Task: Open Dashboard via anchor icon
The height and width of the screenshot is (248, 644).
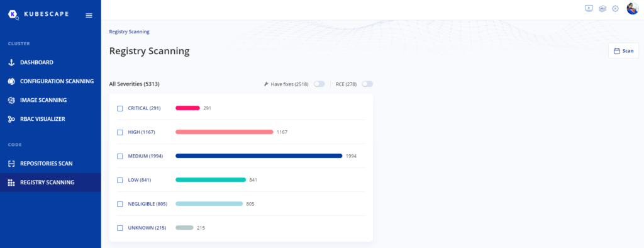Action: 11,62
